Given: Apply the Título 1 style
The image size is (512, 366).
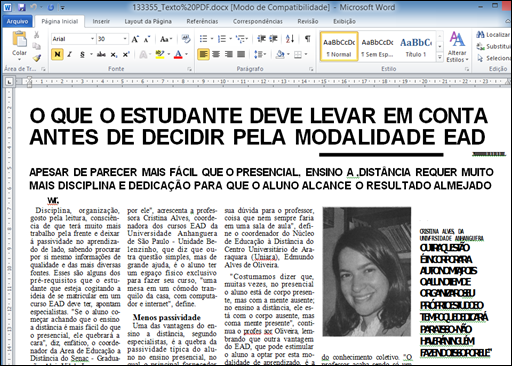Looking at the screenshot, I should tap(416, 47).
